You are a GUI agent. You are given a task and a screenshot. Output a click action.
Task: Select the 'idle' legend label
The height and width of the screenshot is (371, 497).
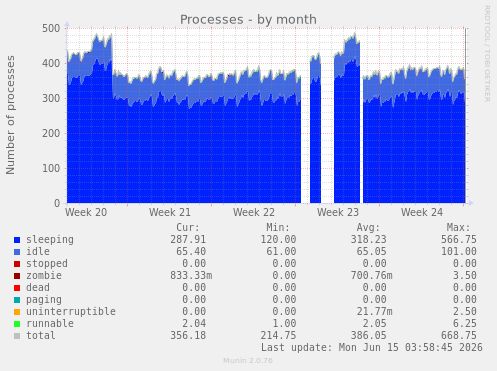[38, 251]
